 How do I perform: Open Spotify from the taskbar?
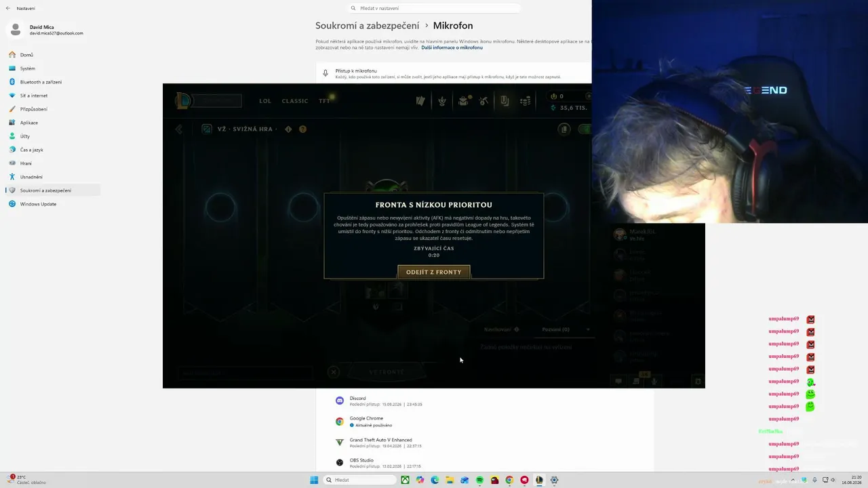[479, 480]
